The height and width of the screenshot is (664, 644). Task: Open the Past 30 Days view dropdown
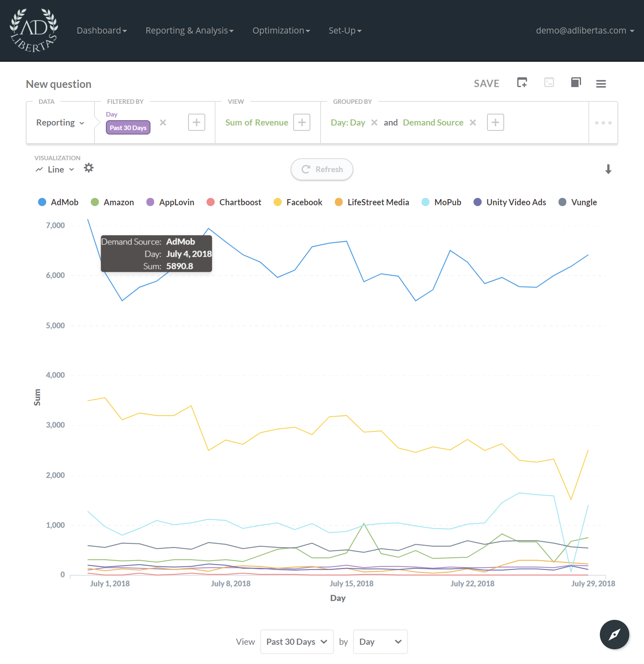click(297, 642)
